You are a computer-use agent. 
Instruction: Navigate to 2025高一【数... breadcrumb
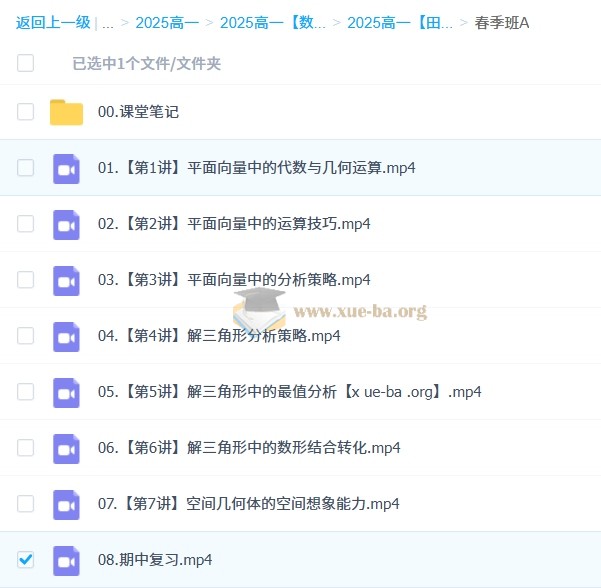(x=272, y=22)
